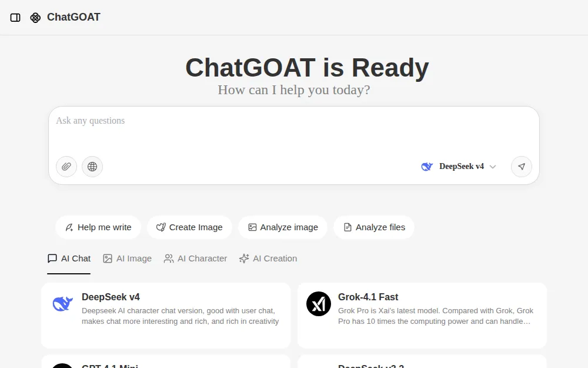Click the Deepseek AI character description text
The width and height of the screenshot is (588, 368).
181,316
